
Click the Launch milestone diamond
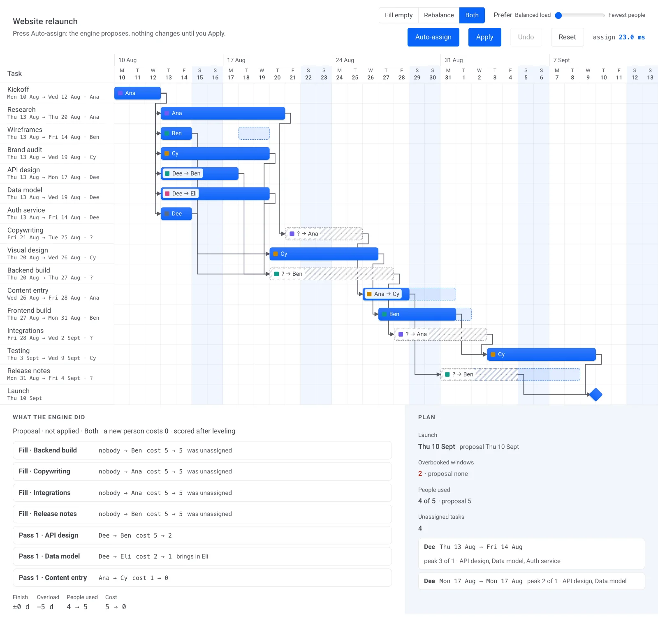(595, 395)
